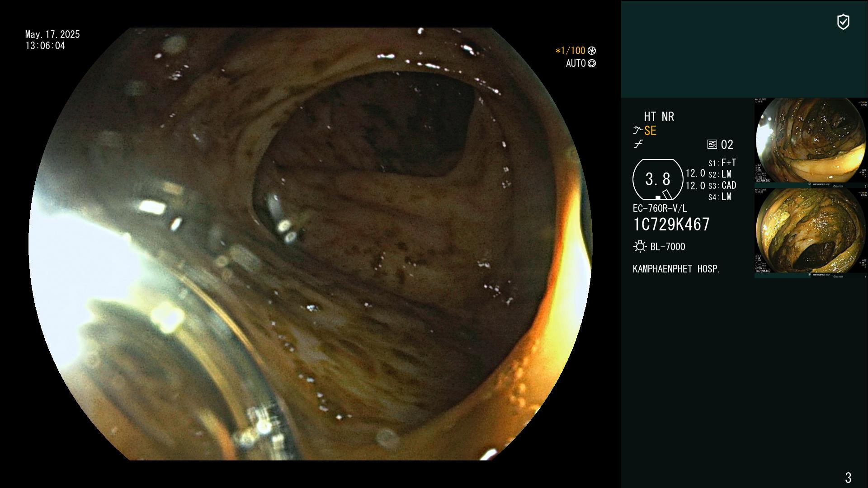Click the KAMPHAENPHET HOSP. label
This screenshot has width=868, height=488.
(676, 269)
